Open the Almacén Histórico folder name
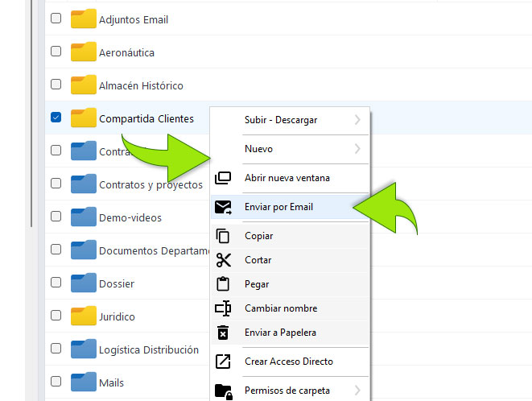 click(141, 85)
